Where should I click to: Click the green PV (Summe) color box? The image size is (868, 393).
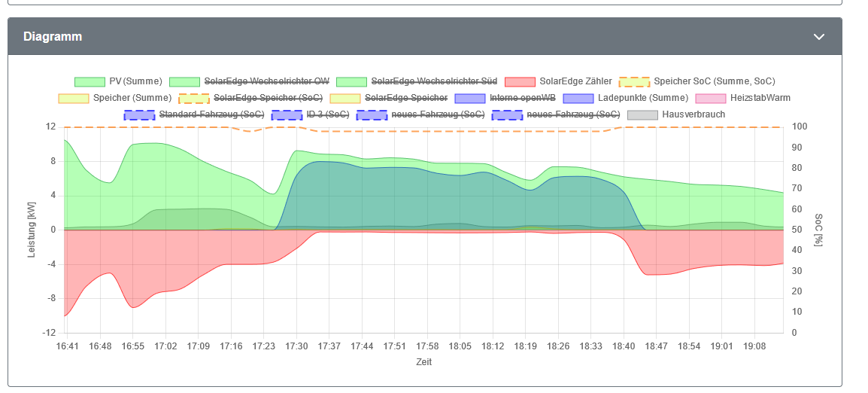pos(90,81)
